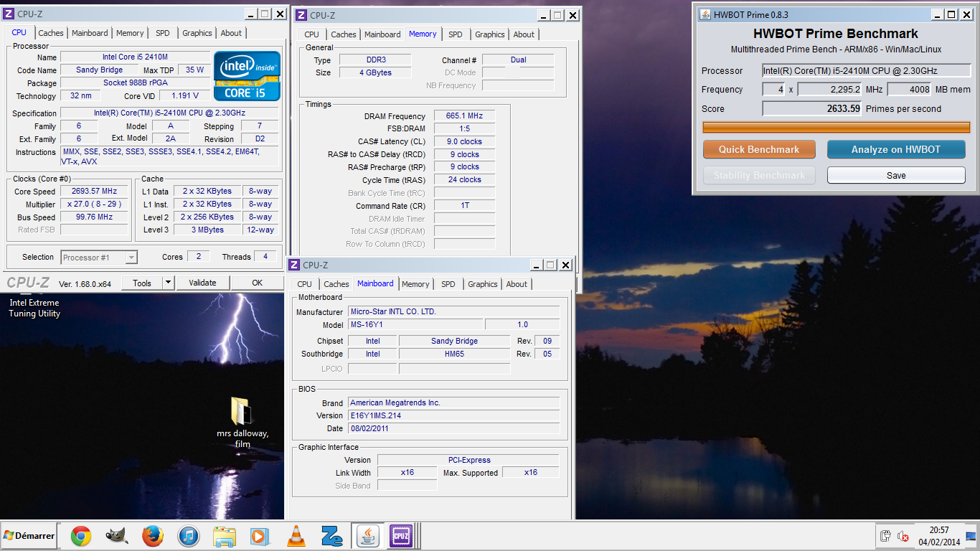
Task: Click the orange benchmark progress bar
Action: point(836,127)
